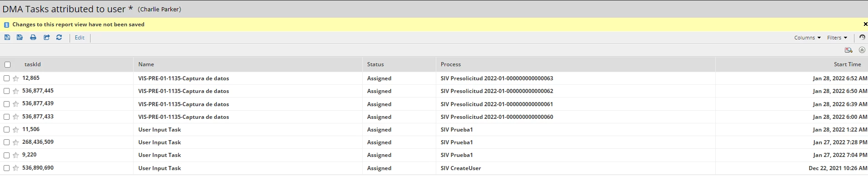Click the start time Jan 27, 2022 7:28 PM
This screenshot has height=181, width=868.
click(840, 142)
